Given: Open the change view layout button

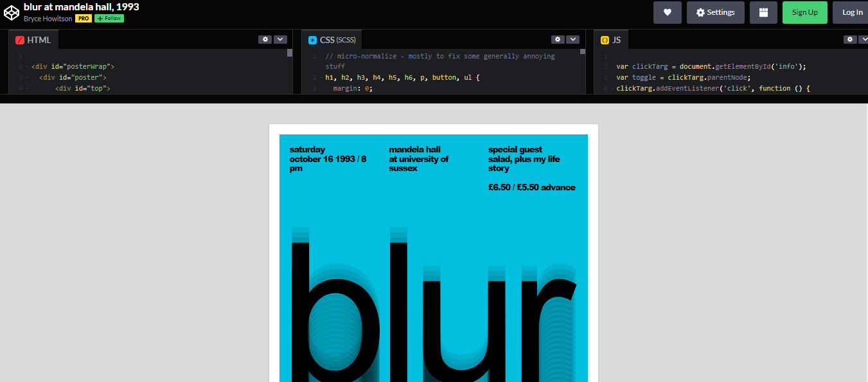Looking at the screenshot, I should [x=763, y=12].
